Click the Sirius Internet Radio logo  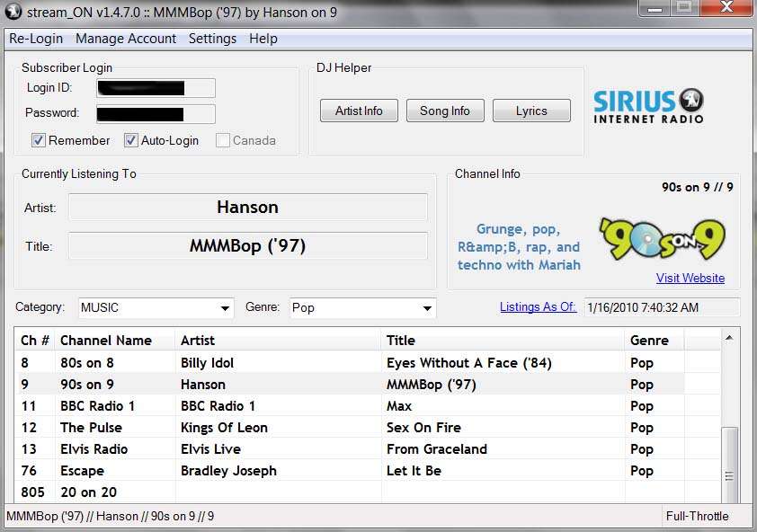coord(648,106)
